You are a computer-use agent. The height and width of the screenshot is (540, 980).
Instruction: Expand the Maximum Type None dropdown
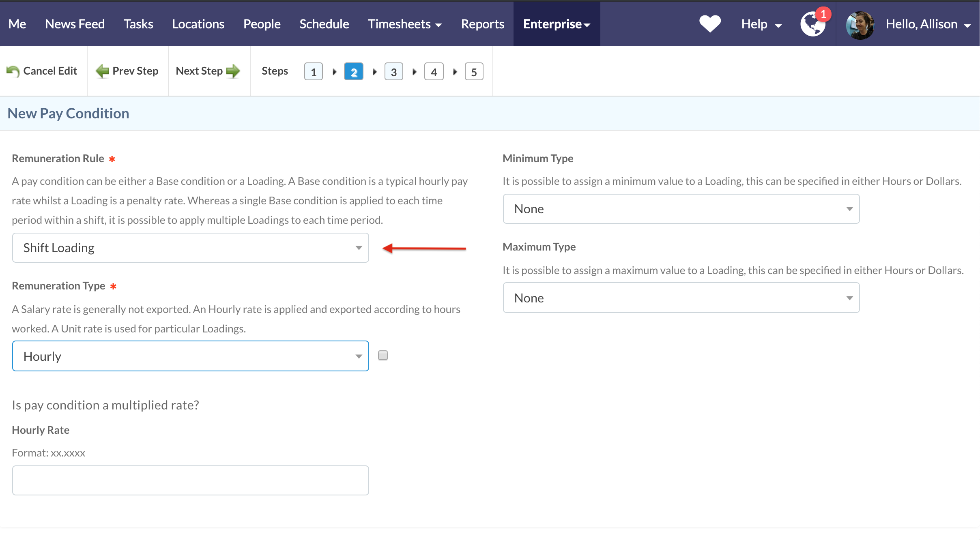coord(681,298)
